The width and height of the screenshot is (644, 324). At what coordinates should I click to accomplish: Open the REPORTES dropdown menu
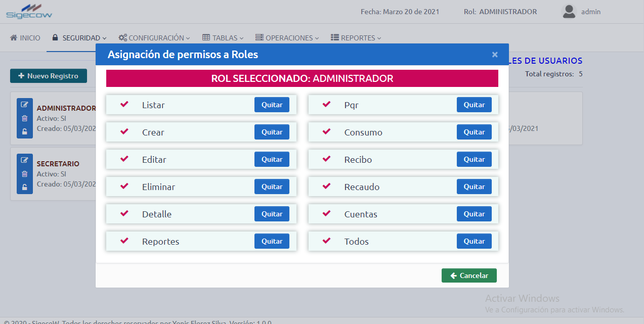(356, 38)
